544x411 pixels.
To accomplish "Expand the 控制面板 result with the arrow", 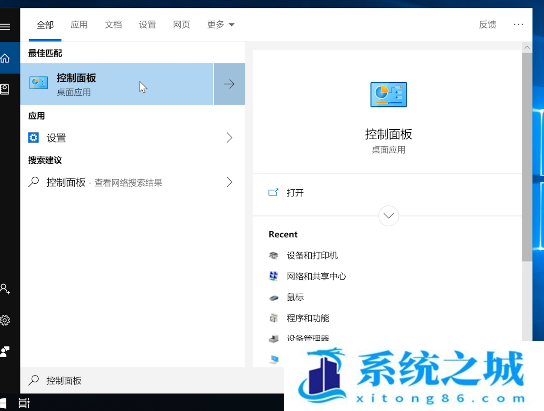I will point(229,84).
